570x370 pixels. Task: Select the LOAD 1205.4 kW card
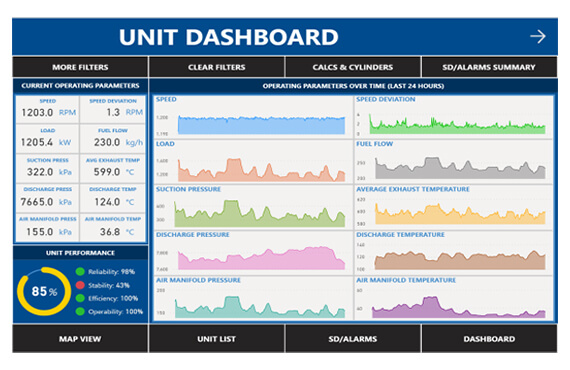[48, 139]
